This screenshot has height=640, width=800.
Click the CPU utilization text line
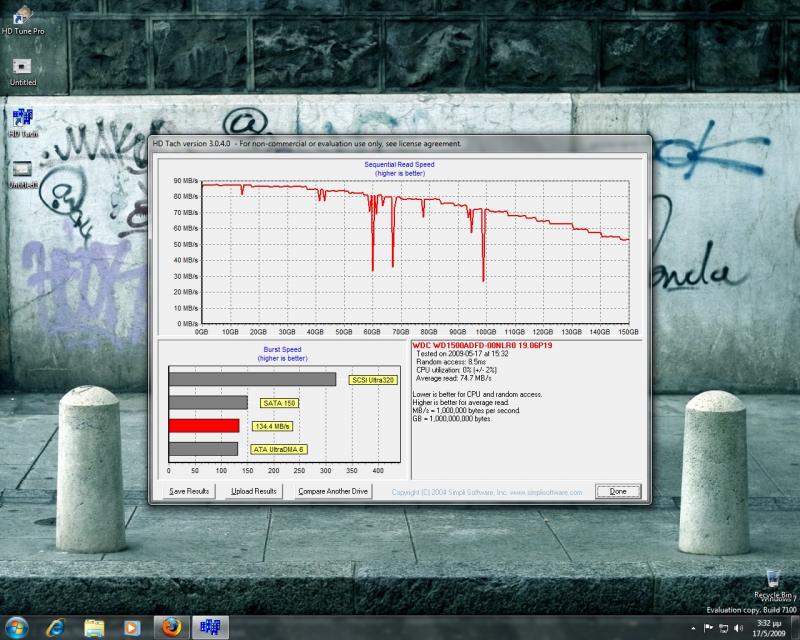[x=456, y=370]
